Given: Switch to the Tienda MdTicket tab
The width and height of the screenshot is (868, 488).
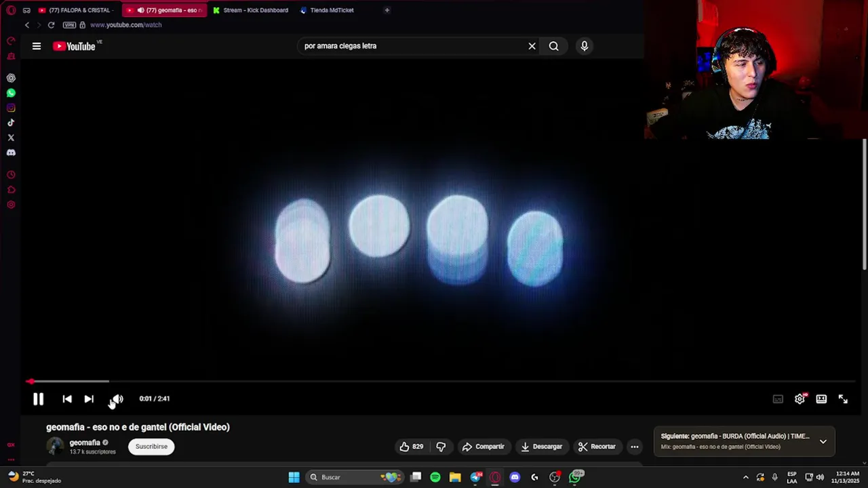Looking at the screenshot, I should click(x=331, y=10).
